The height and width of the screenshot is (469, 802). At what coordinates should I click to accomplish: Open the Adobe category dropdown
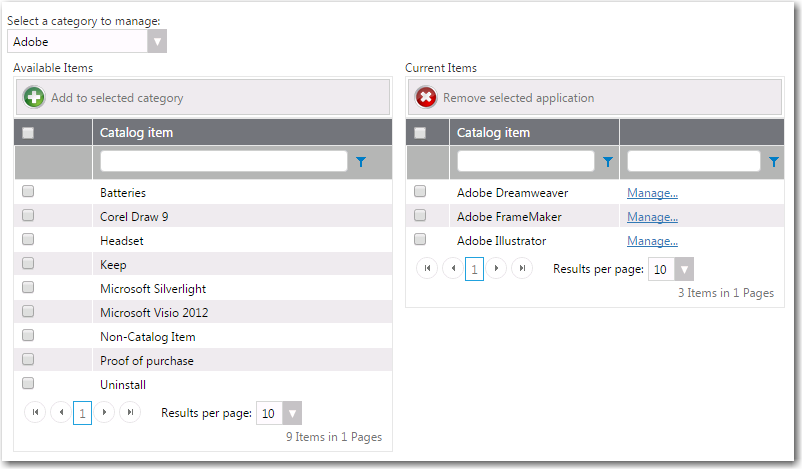pos(157,41)
